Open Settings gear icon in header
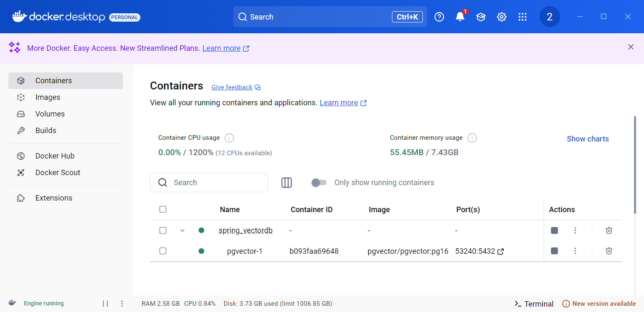Image resolution: width=644 pixels, height=312 pixels. [502, 17]
